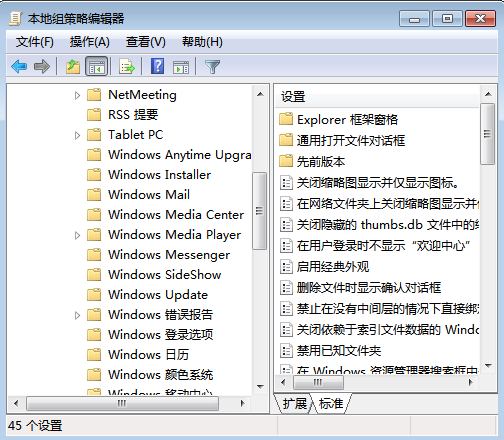The height and width of the screenshot is (440, 504).
Task: Click the policy icon for 禁用已知文件夹
Action: [286, 351]
